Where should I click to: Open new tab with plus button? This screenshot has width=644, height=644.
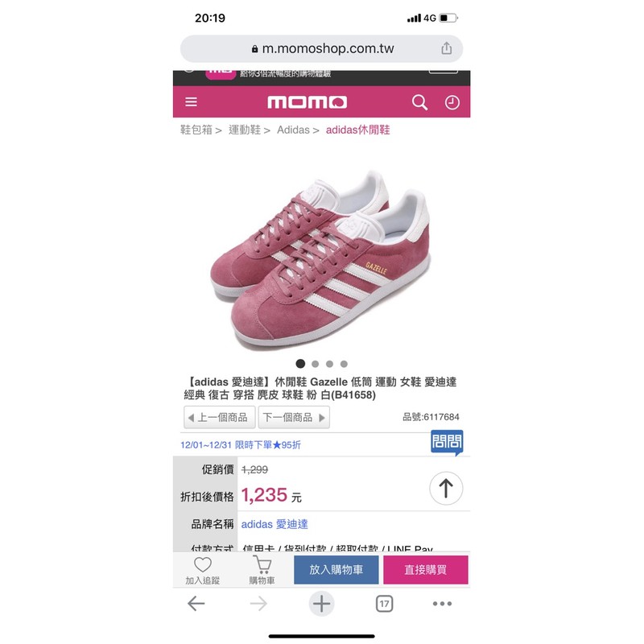pos(321,604)
